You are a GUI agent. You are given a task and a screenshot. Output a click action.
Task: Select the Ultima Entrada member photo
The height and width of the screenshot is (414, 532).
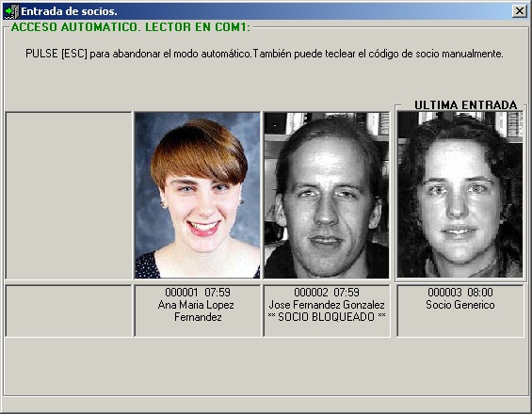coord(459,195)
